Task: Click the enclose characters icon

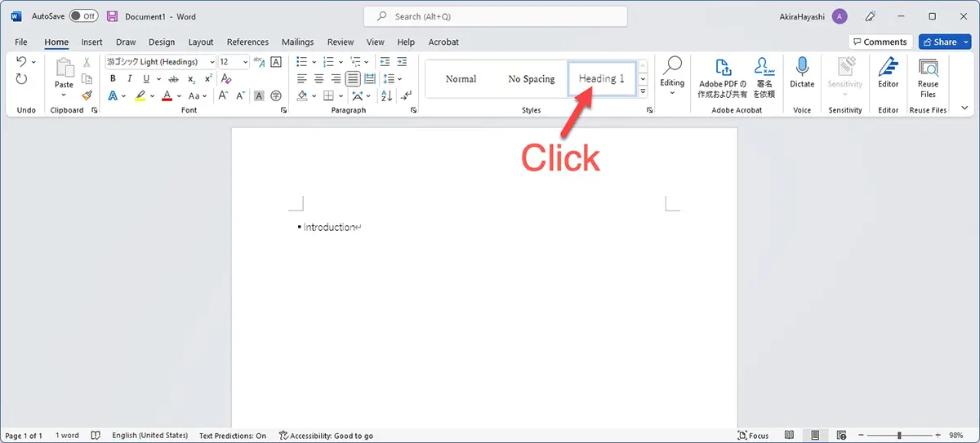Action: [276, 95]
